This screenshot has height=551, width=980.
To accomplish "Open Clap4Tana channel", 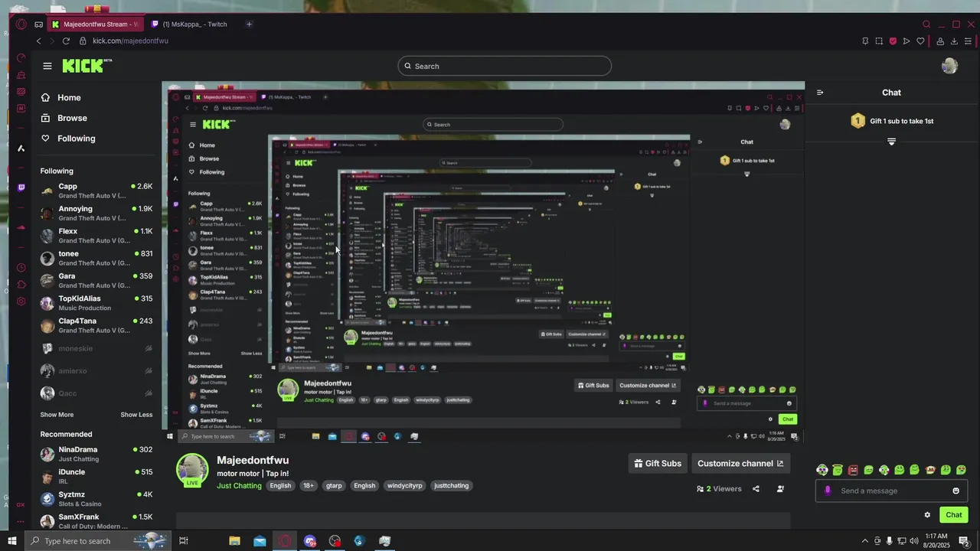I will coord(96,325).
